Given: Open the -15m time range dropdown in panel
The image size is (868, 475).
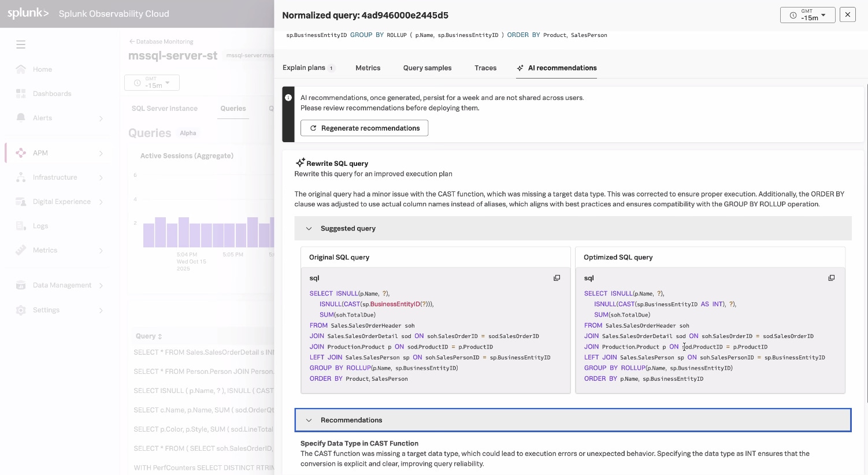Looking at the screenshot, I should coord(807,15).
